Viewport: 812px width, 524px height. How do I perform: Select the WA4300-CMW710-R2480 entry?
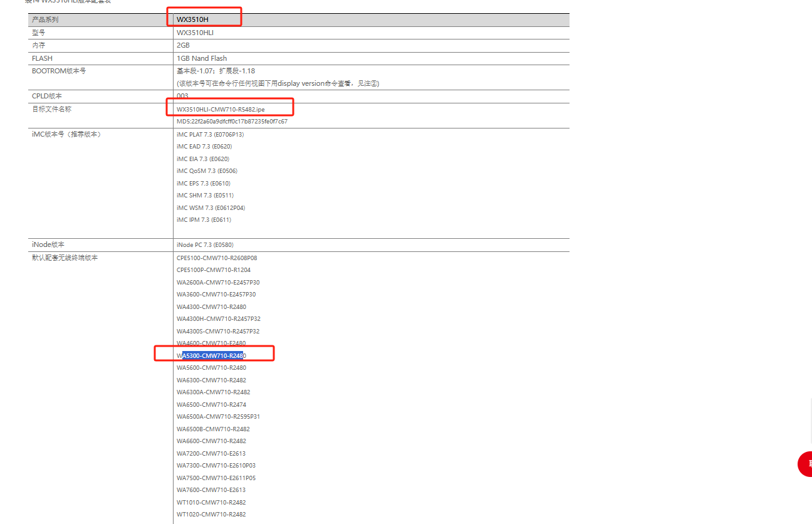211,307
